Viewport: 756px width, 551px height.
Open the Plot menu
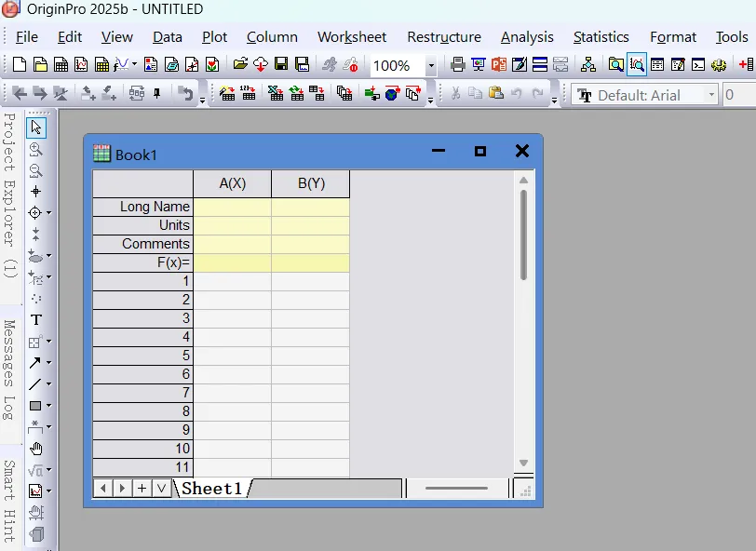pos(214,37)
